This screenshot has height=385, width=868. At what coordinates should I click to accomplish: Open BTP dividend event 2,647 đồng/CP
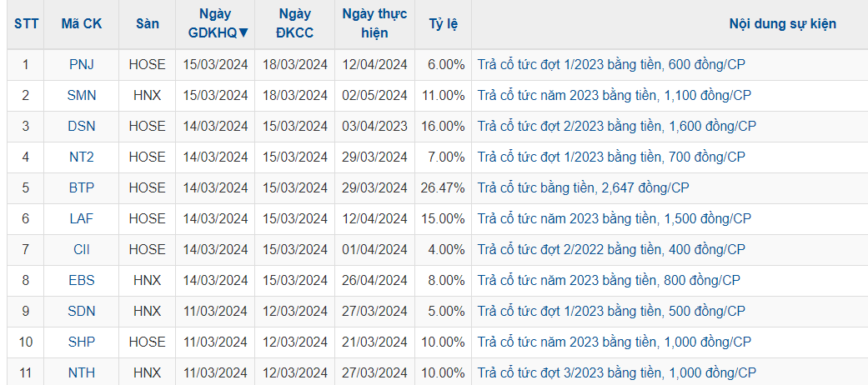[x=583, y=187]
